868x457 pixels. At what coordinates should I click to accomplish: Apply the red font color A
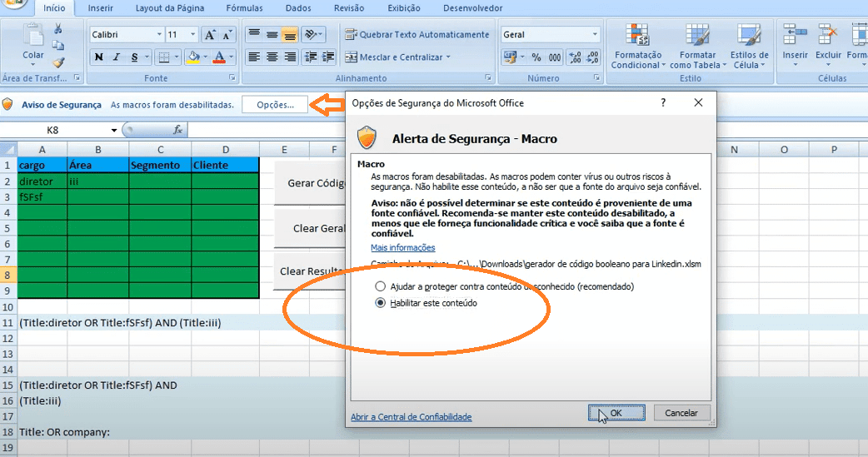point(219,57)
